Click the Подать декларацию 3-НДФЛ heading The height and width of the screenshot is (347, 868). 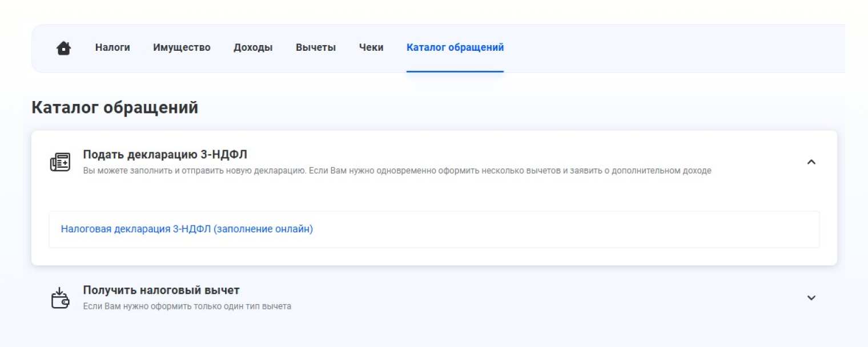(165, 154)
